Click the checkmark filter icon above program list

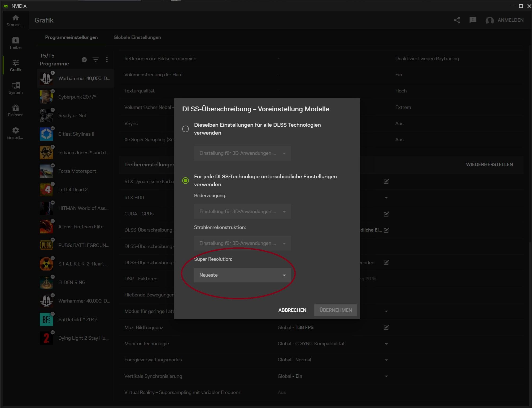(84, 60)
